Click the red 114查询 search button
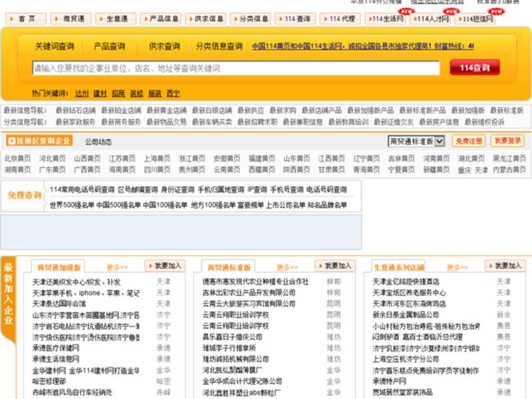 [475, 68]
